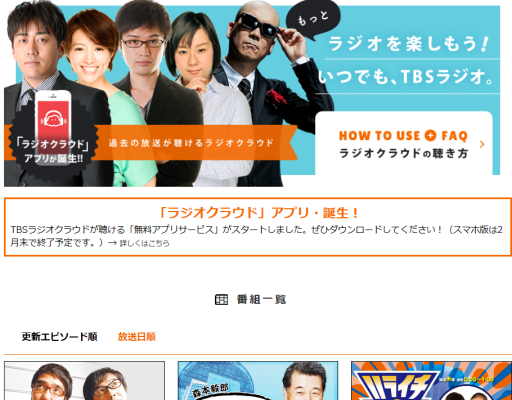The image size is (512, 400).
Task: Click the orange plus icon in HOW TO USE
Action: [430, 135]
